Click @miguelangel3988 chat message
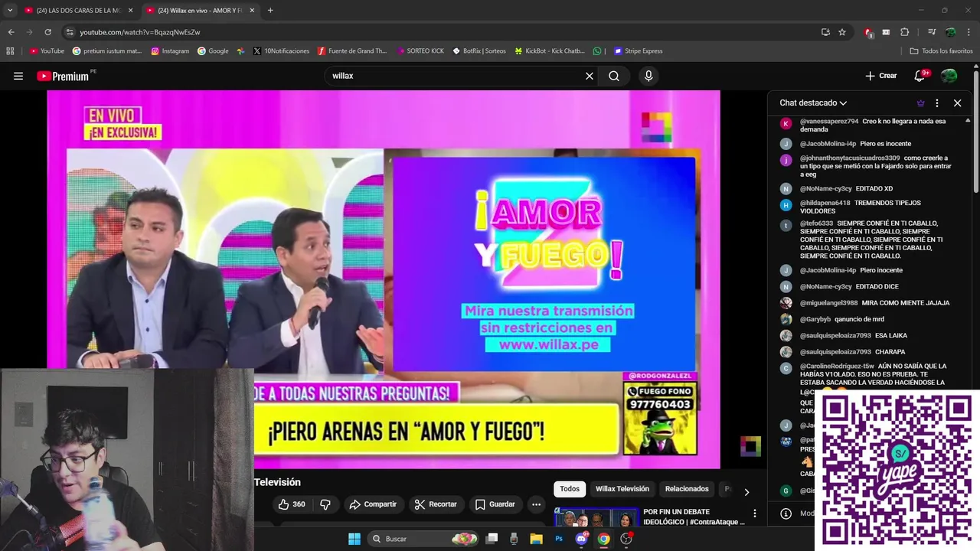This screenshot has width=980, height=551. [x=874, y=303]
